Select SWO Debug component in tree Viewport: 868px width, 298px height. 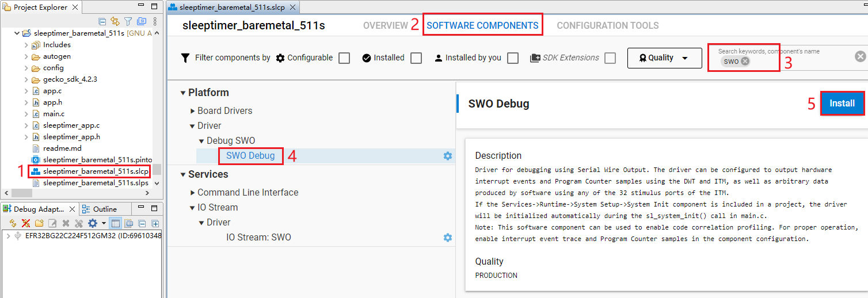(250, 156)
